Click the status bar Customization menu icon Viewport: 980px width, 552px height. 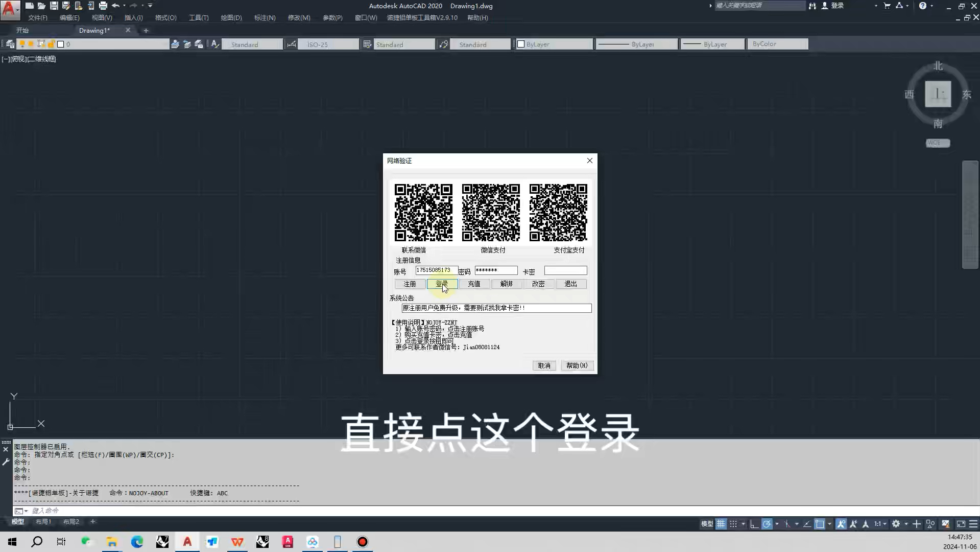[973, 524]
